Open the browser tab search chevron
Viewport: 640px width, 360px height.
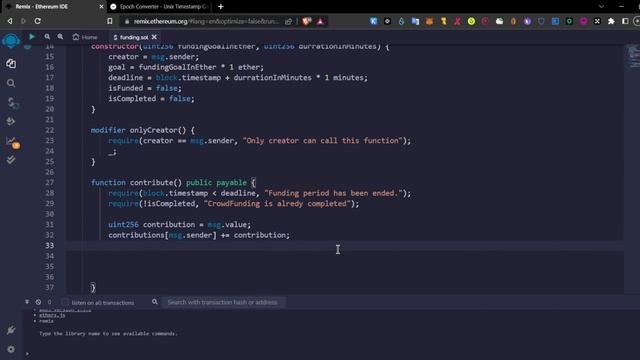(x=601, y=7)
